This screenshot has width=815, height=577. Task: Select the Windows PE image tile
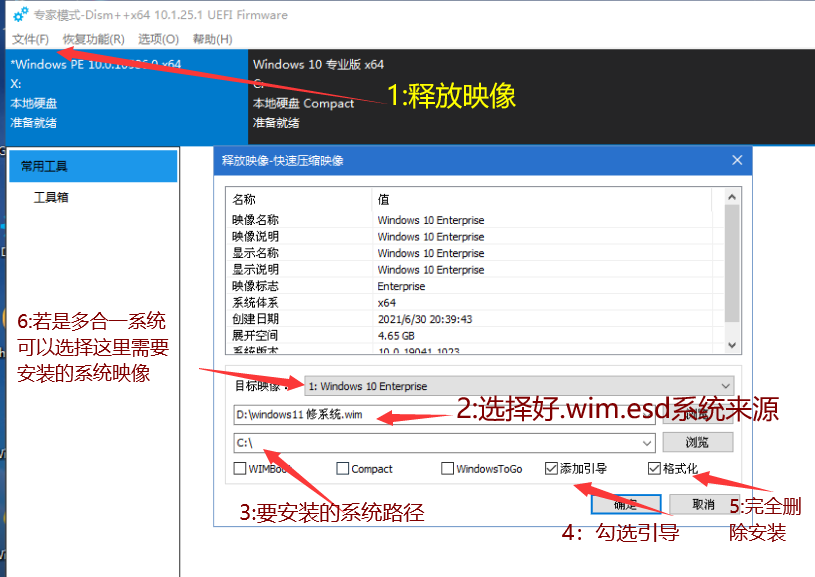click(x=126, y=97)
